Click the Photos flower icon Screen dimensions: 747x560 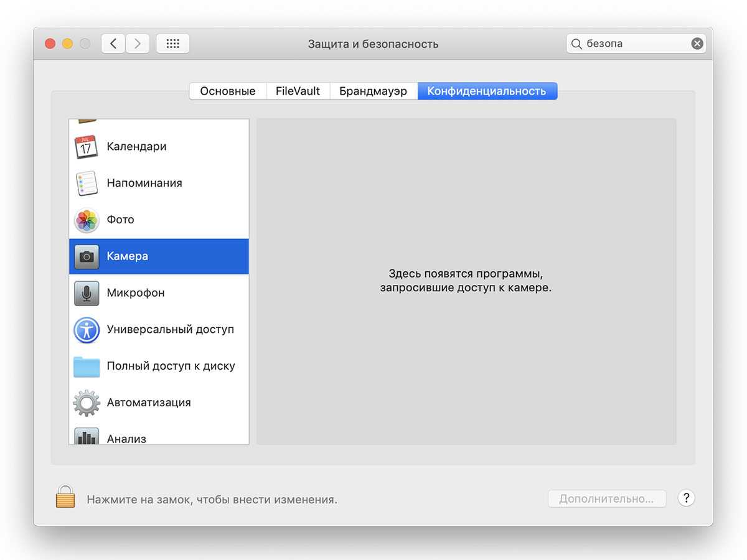86,220
